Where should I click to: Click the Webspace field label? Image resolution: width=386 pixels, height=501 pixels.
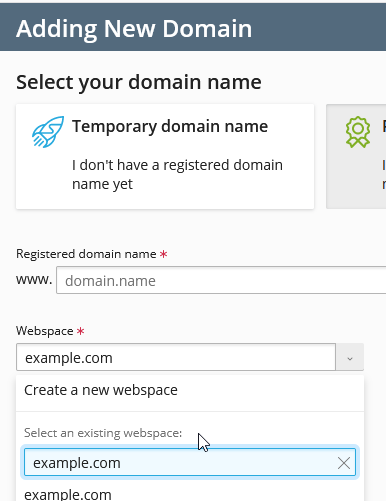(45, 331)
